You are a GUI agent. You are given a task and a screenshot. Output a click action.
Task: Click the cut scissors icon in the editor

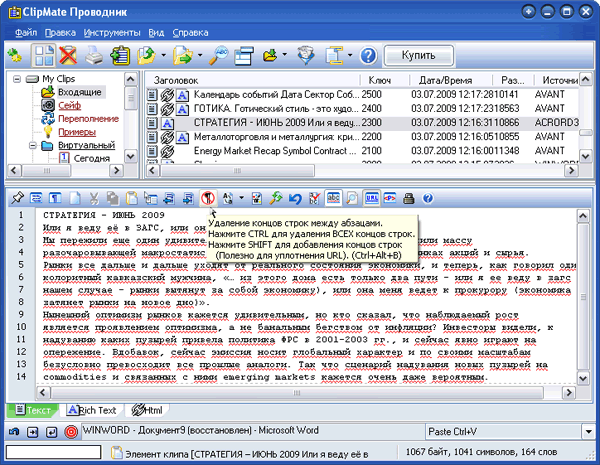coord(94,198)
